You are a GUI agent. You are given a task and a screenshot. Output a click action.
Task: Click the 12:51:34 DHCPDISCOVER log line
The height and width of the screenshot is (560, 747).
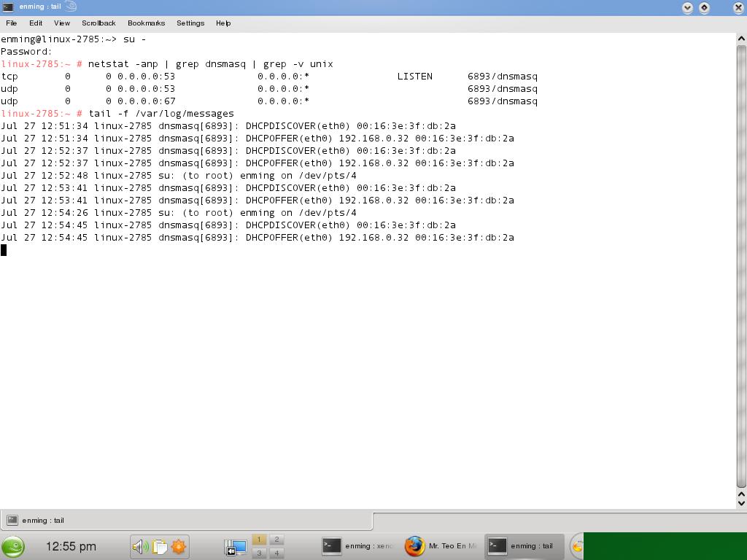(x=228, y=125)
